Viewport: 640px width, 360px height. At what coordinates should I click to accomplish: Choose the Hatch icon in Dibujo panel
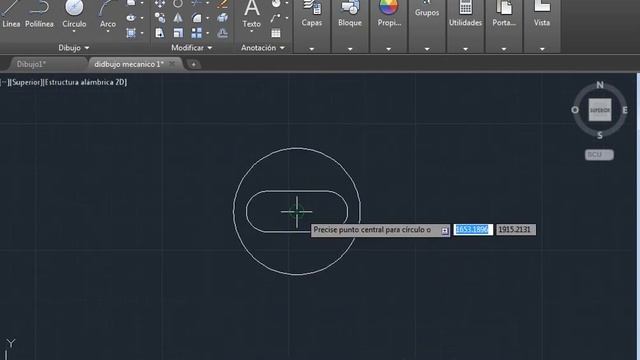[131, 33]
